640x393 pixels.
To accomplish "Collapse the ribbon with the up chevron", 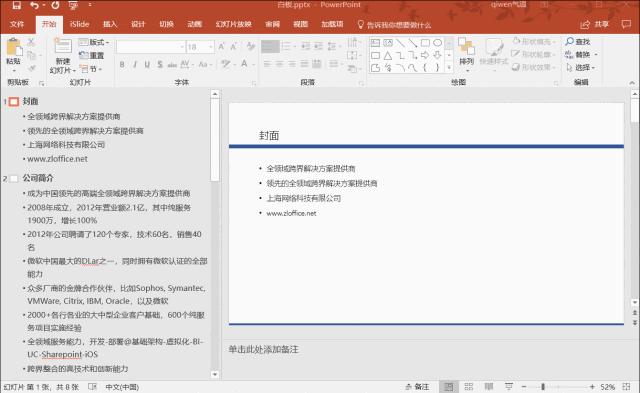I will (632, 82).
